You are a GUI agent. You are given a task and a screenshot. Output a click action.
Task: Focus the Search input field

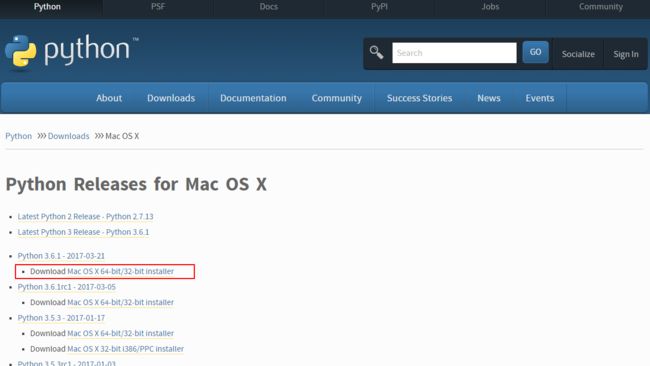coord(454,53)
